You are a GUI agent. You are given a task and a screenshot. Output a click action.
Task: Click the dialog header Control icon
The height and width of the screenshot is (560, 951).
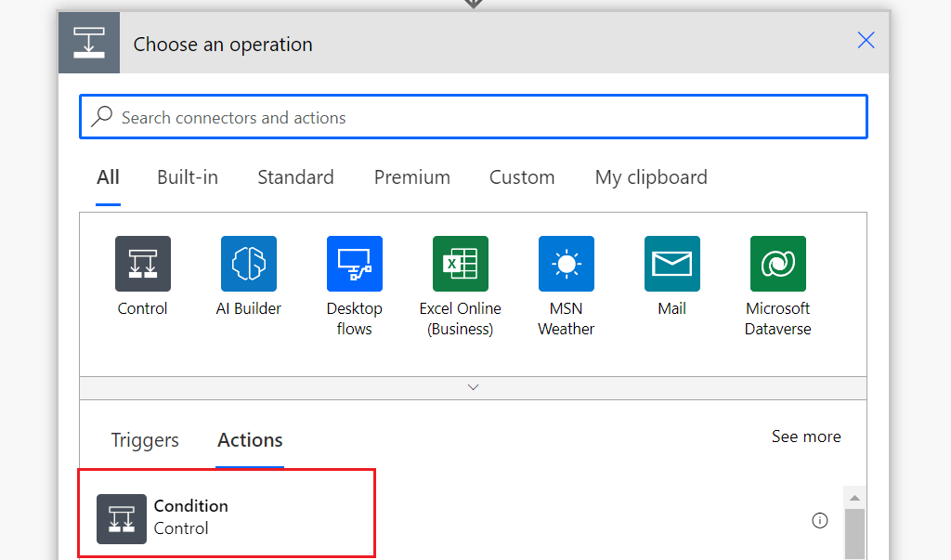88,42
